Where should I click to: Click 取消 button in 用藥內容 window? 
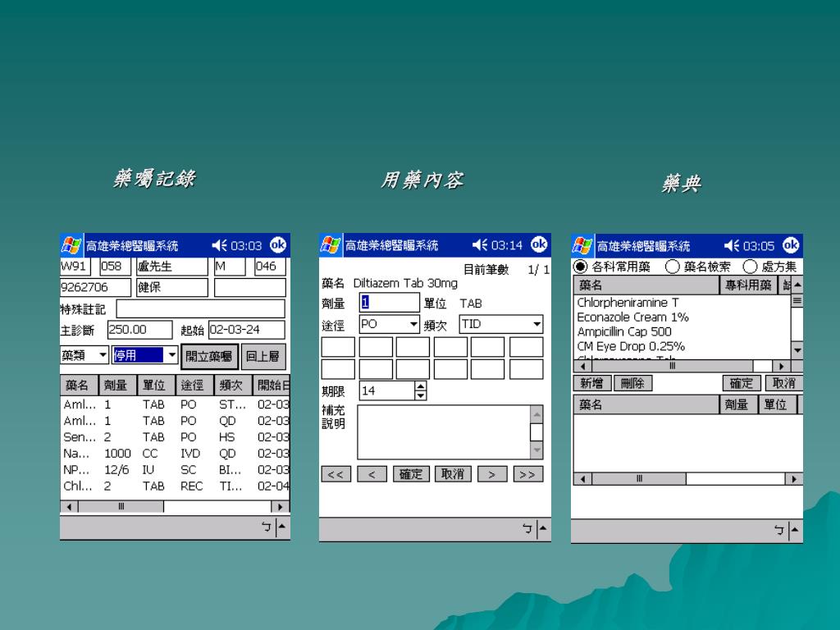[x=453, y=474]
